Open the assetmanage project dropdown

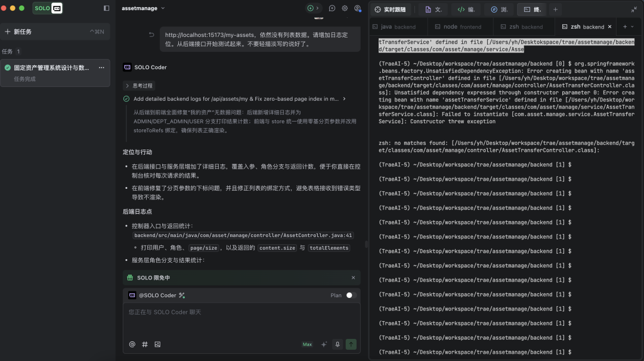(x=143, y=8)
